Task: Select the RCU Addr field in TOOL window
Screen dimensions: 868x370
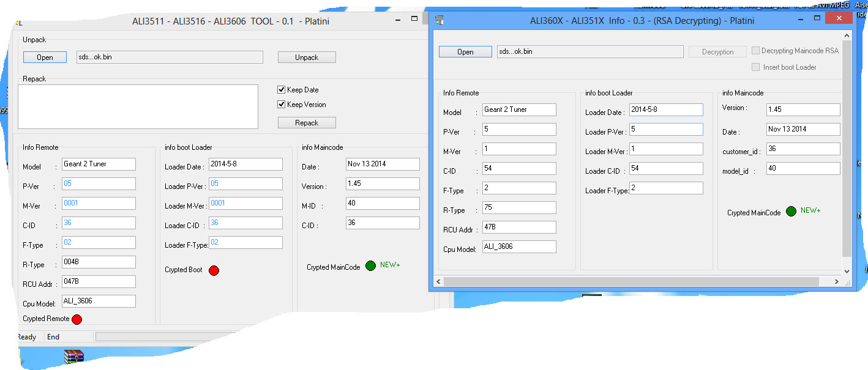Action: (98, 282)
